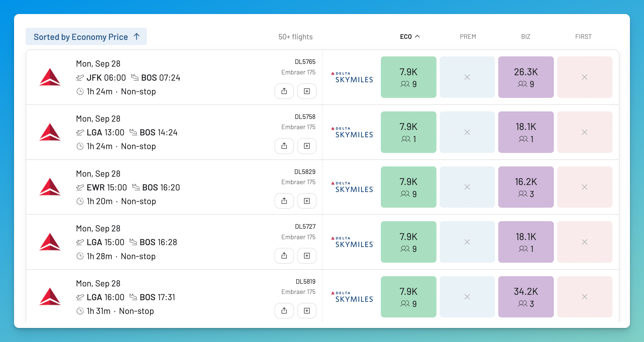Sort by PREM column

click(x=468, y=37)
